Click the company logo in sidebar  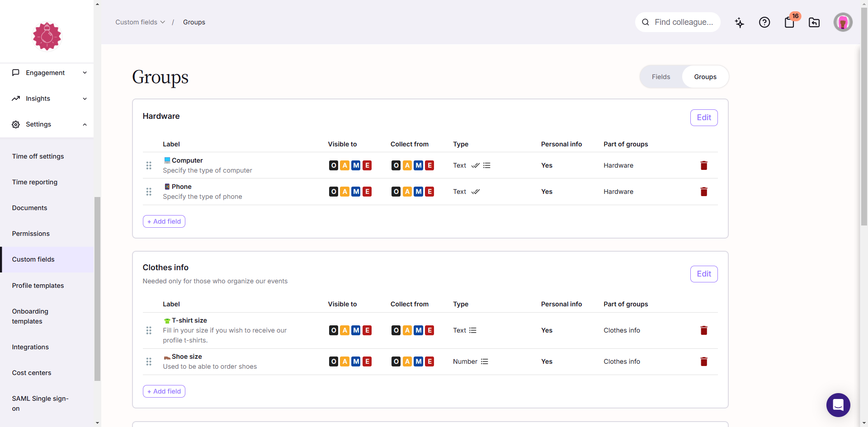tap(47, 36)
